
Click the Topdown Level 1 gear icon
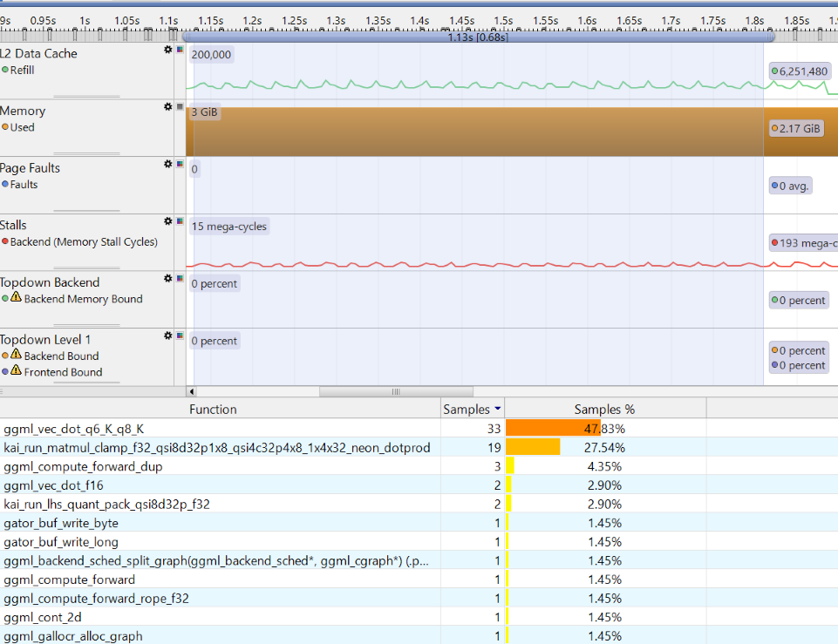pyautogui.click(x=168, y=336)
